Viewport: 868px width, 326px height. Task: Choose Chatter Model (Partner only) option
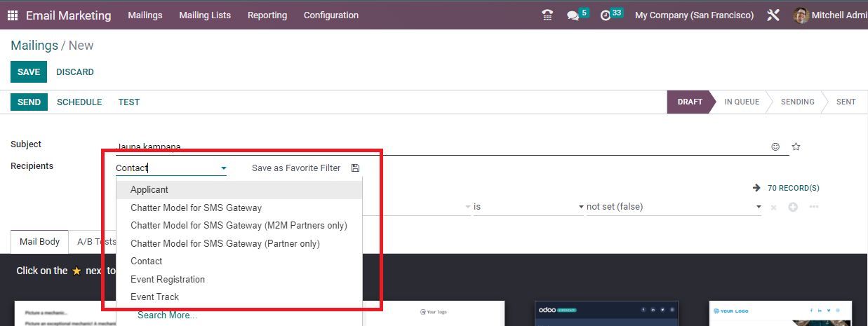pos(239,244)
